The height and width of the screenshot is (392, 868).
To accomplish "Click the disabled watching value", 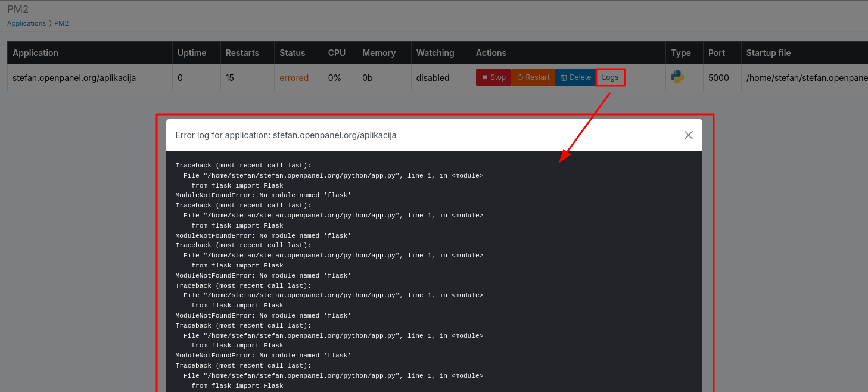I will point(433,77).
